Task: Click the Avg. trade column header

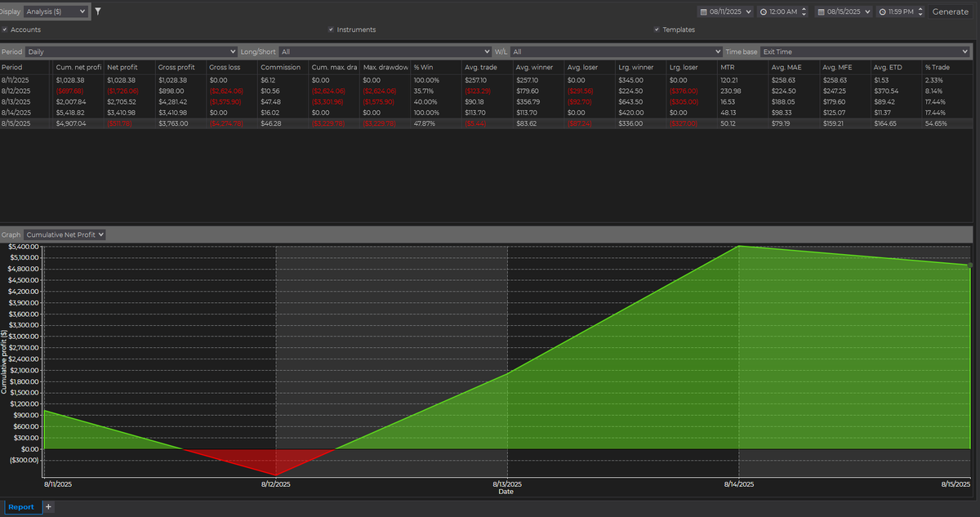Action: (488, 67)
